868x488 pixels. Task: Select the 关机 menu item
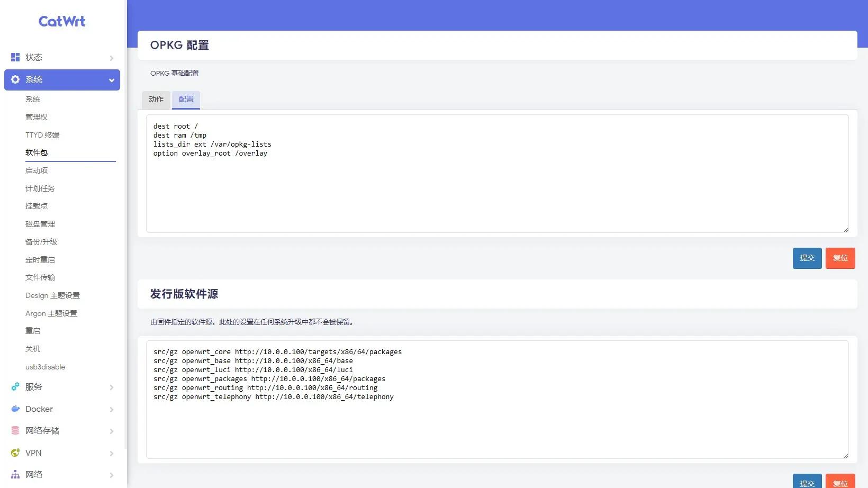33,349
